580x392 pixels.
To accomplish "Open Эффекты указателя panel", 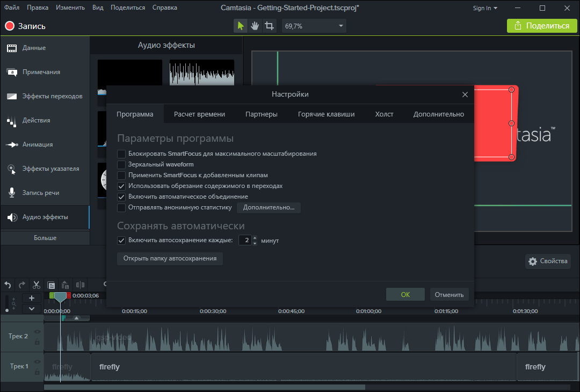I will pos(45,169).
